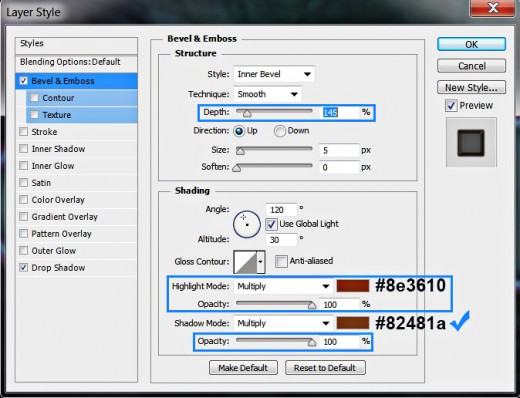Enable the Pattern Overlay checkbox
This screenshot has height=398, width=520.
click(x=24, y=233)
